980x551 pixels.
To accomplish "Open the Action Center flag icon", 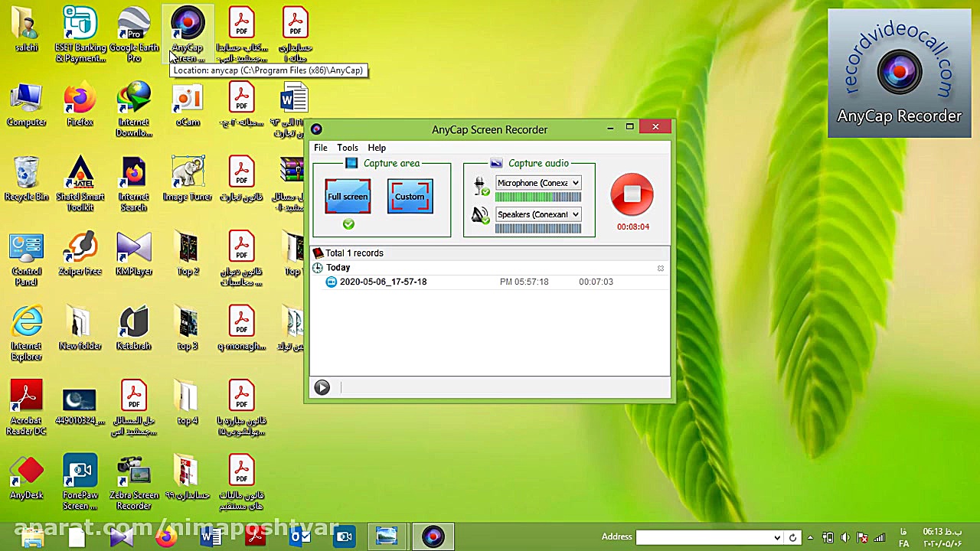I will 863,537.
